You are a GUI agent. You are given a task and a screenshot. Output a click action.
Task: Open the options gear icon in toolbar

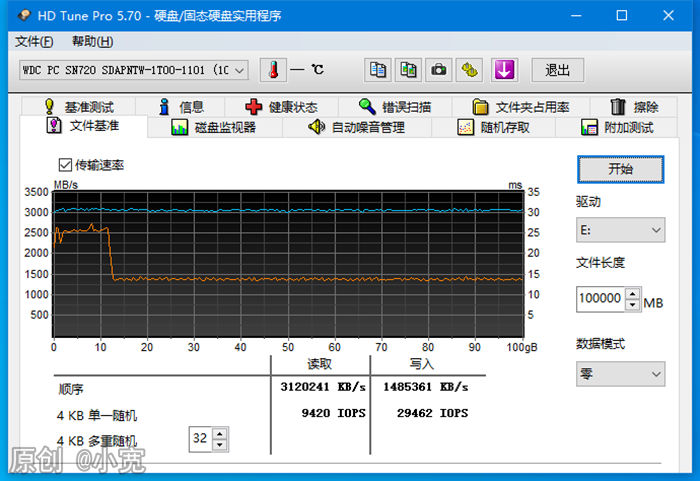[x=469, y=70]
